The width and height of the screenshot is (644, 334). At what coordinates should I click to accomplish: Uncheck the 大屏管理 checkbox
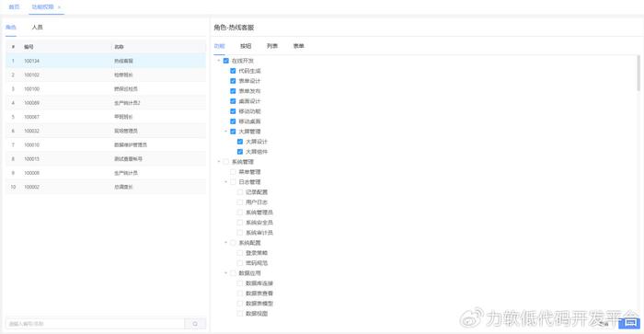coord(233,132)
